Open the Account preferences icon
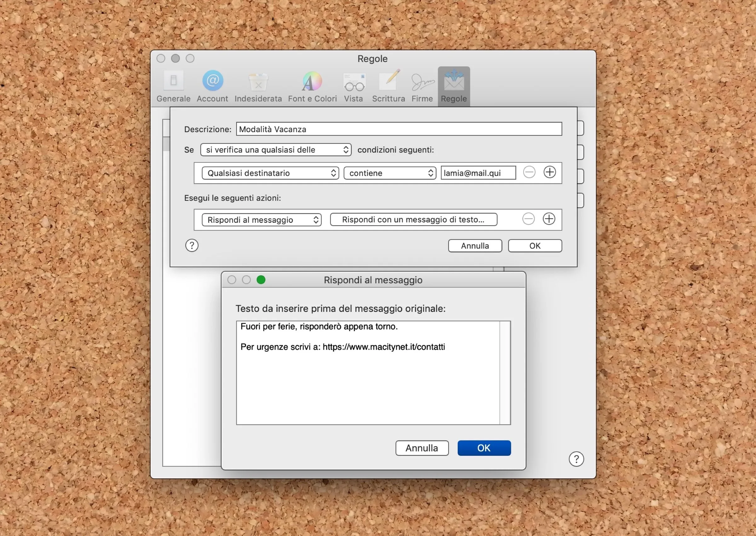The width and height of the screenshot is (756, 536). click(212, 86)
